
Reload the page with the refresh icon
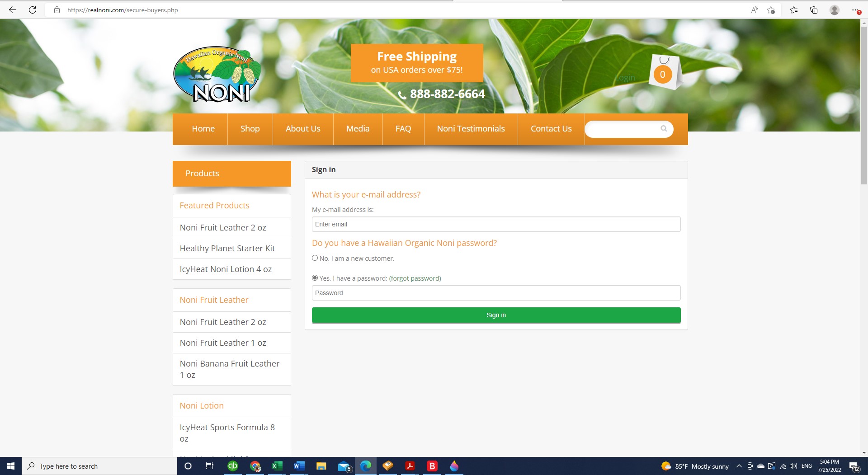(x=33, y=9)
